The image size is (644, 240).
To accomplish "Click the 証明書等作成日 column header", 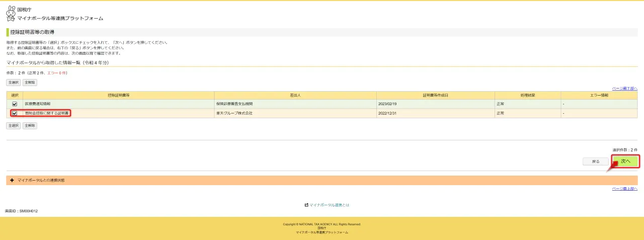I will point(435,95).
